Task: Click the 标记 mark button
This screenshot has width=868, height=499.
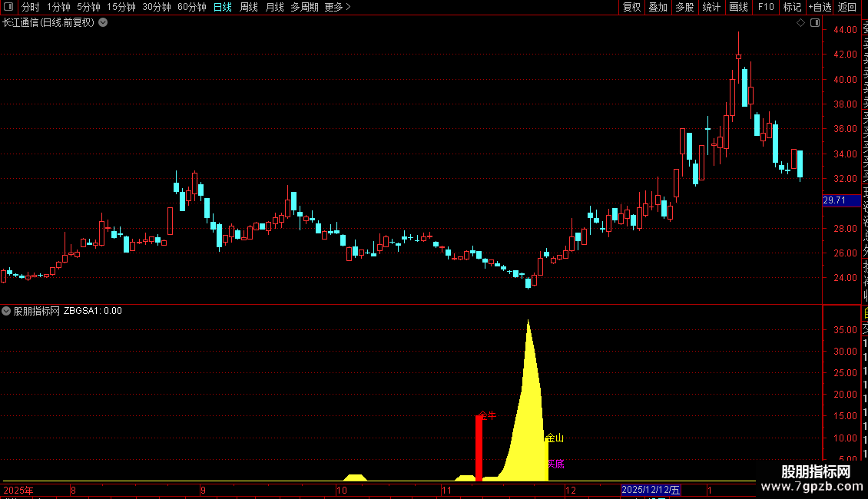Action: pyautogui.click(x=792, y=7)
